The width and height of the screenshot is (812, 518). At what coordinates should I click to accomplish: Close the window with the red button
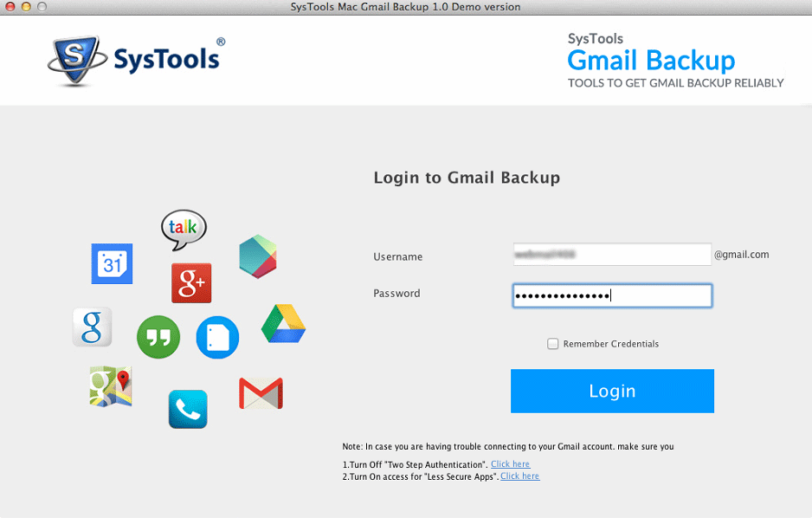coord(10,7)
